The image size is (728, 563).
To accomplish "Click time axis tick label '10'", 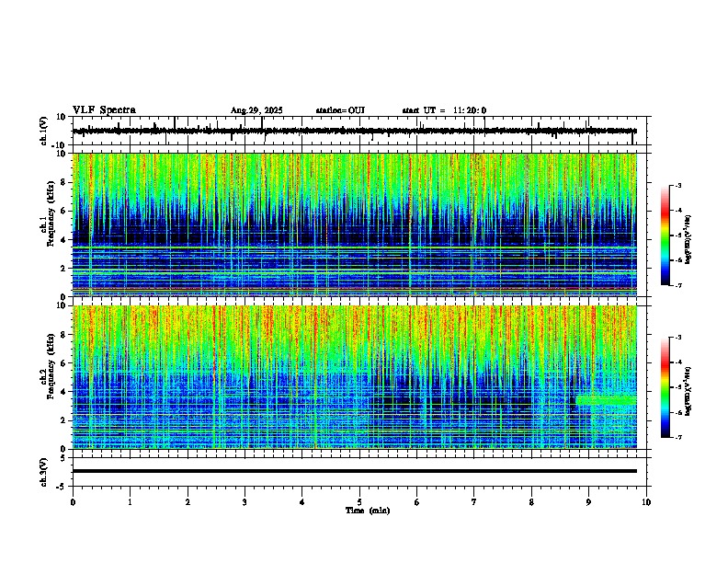I will coord(646,502).
